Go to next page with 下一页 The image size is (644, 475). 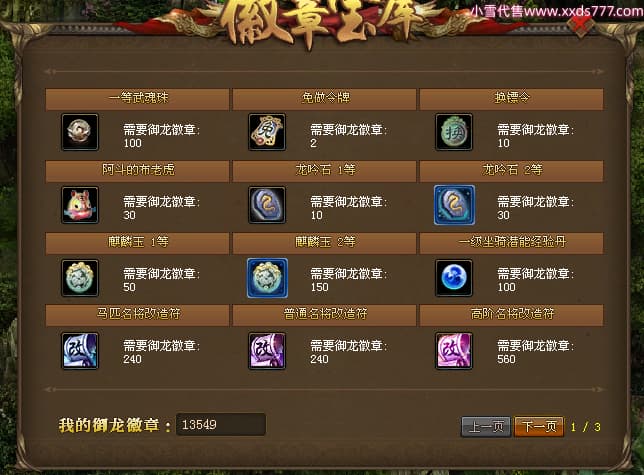click(x=539, y=427)
